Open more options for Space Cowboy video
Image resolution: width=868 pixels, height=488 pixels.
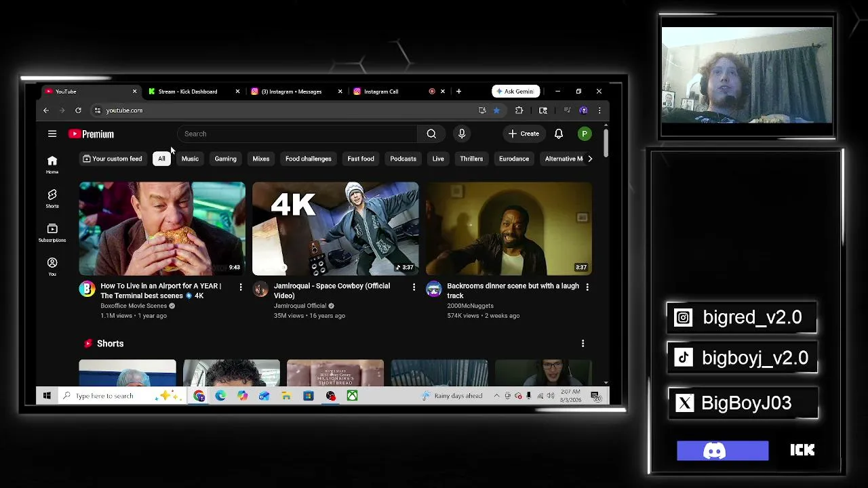tap(414, 287)
